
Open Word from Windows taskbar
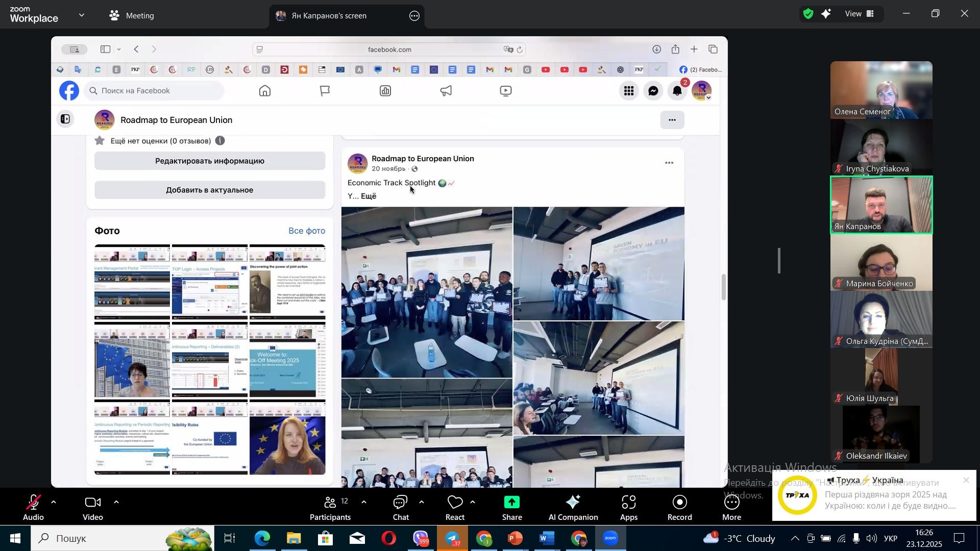pos(547,538)
